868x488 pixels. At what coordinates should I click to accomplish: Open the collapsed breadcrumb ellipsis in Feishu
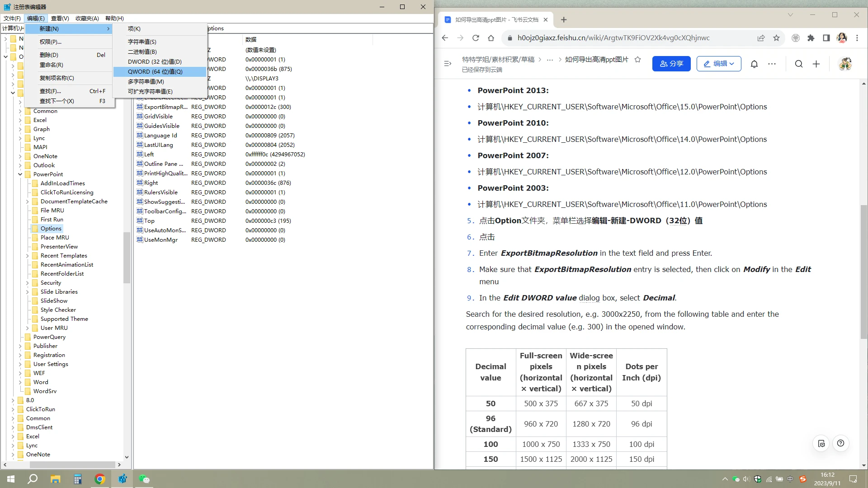[550, 60]
